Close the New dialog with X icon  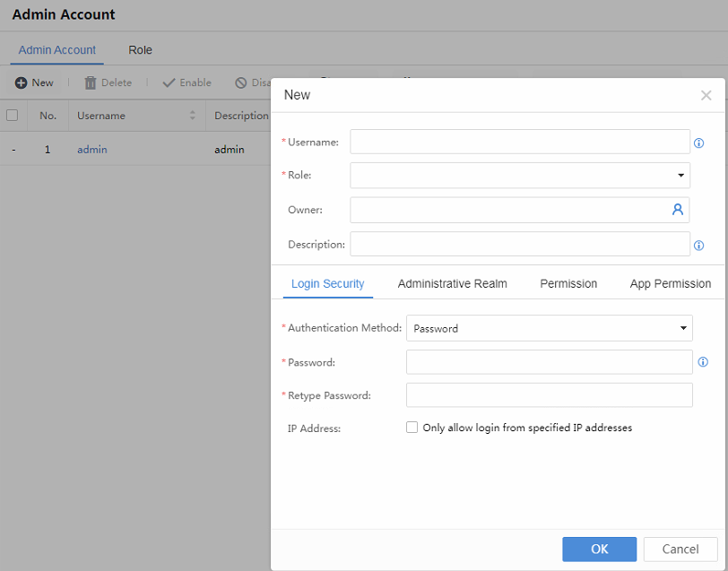(706, 95)
